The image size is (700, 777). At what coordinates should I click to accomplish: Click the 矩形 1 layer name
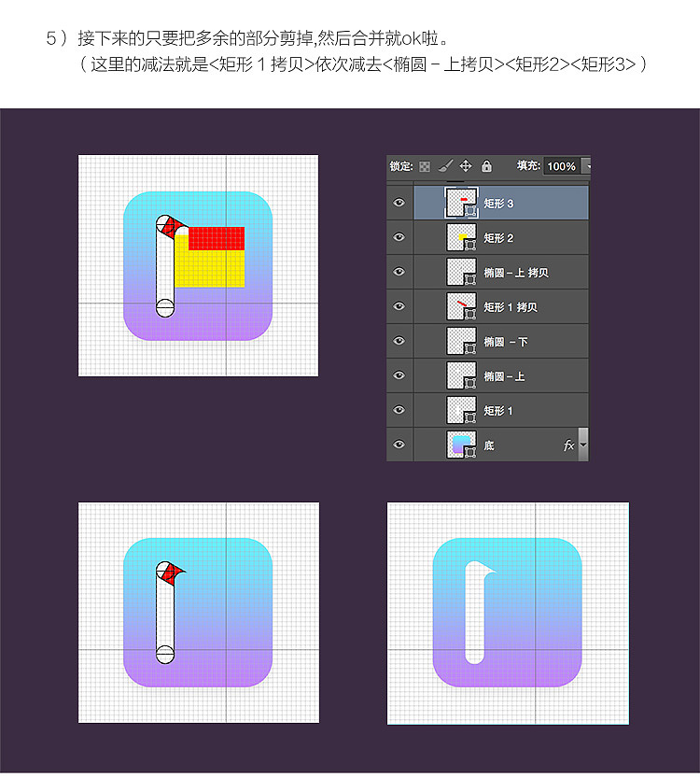coord(497,411)
